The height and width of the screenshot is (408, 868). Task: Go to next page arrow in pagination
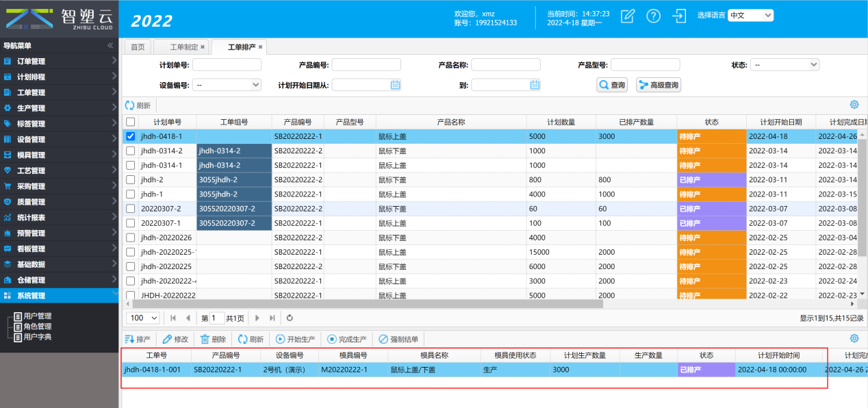[x=257, y=318]
